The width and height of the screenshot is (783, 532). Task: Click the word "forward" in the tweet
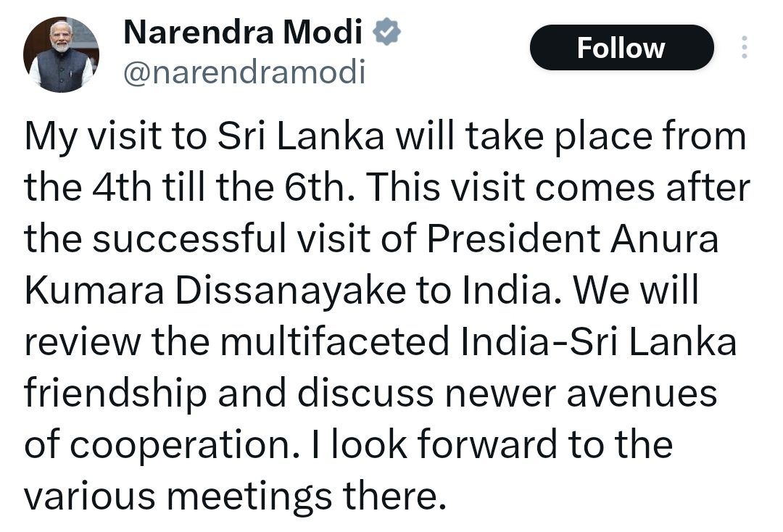point(486,445)
